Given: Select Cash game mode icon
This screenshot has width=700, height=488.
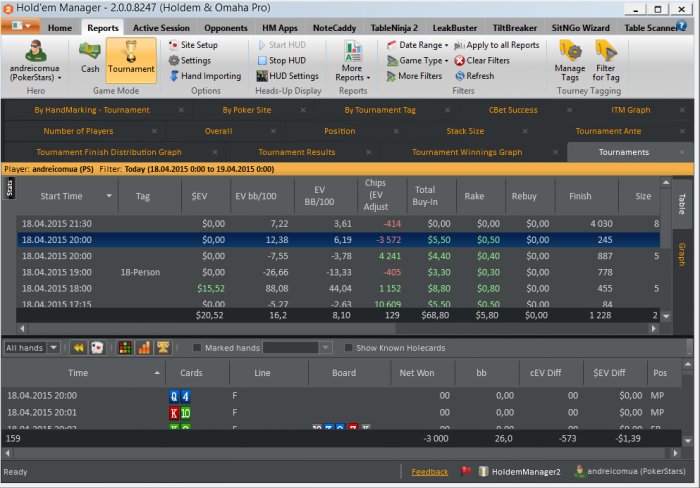Looking at the screenshot, I should coord(90,57).
